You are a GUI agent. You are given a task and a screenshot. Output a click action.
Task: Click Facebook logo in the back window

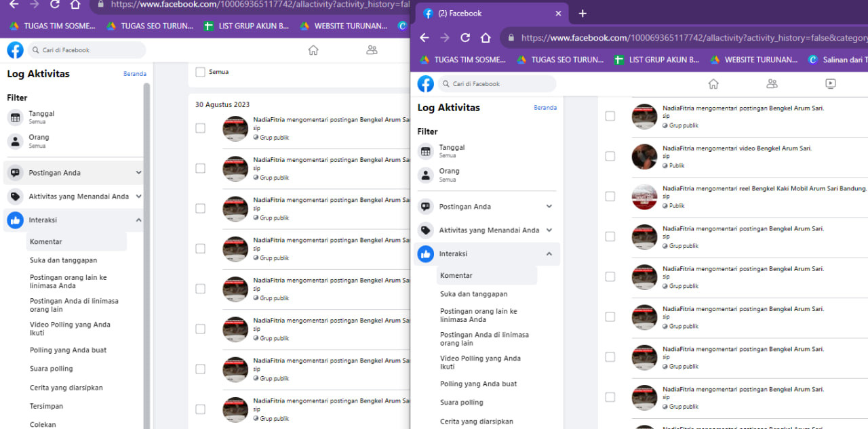click(15, 50)
